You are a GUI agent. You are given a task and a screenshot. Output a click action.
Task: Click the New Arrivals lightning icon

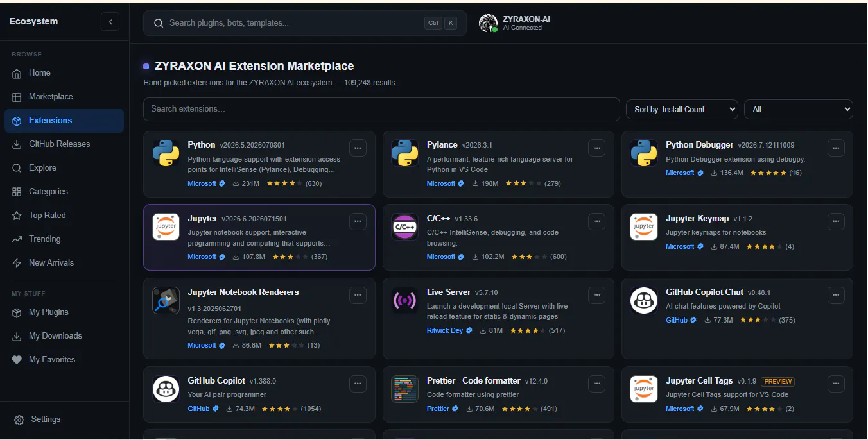click(17, 263)
